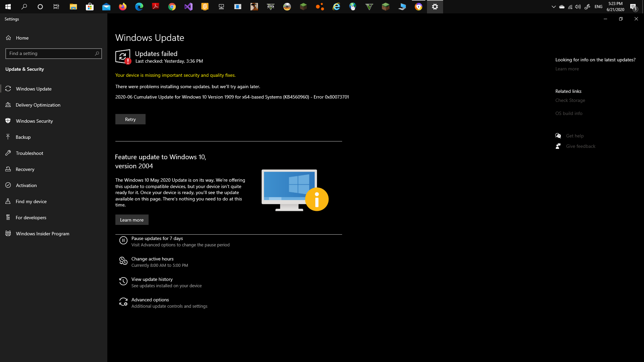Click the search magnifier in Find a setting

(x=97, y=54)
